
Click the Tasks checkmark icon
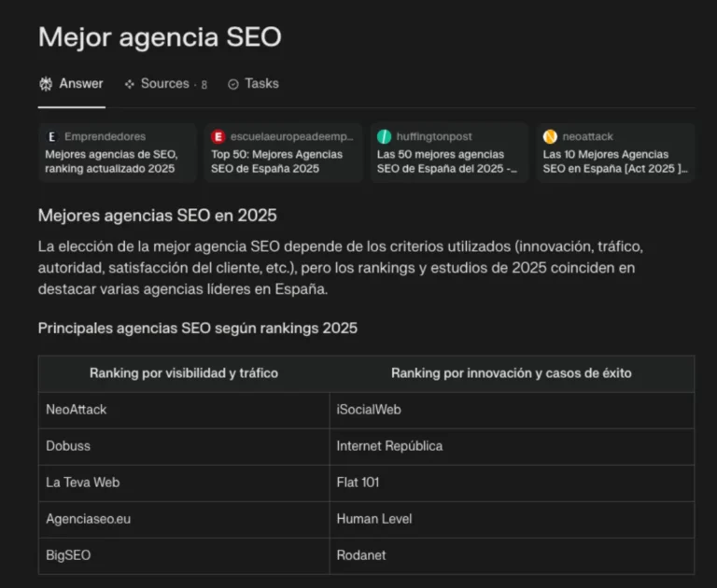click(233, 85)
